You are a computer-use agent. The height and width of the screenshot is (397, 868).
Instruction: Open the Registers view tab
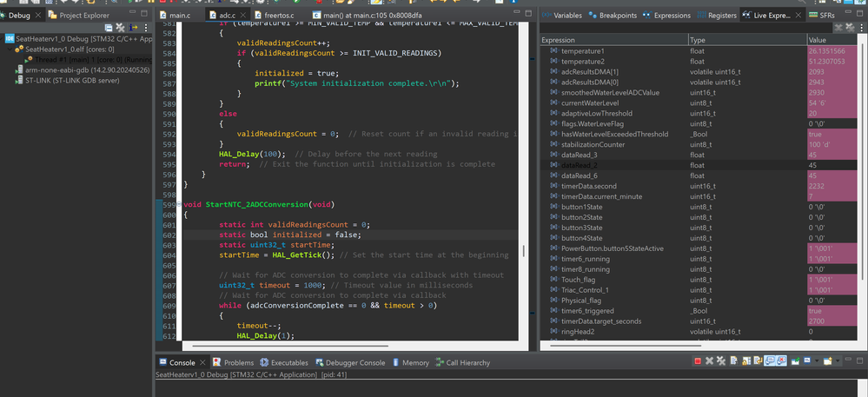pyautogui.click(x=722, y=16)
